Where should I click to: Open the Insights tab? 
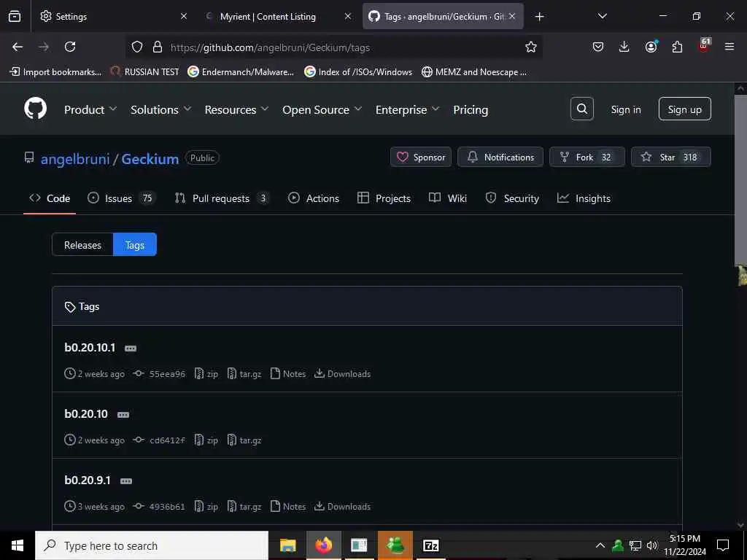click(x=584, y=198)
